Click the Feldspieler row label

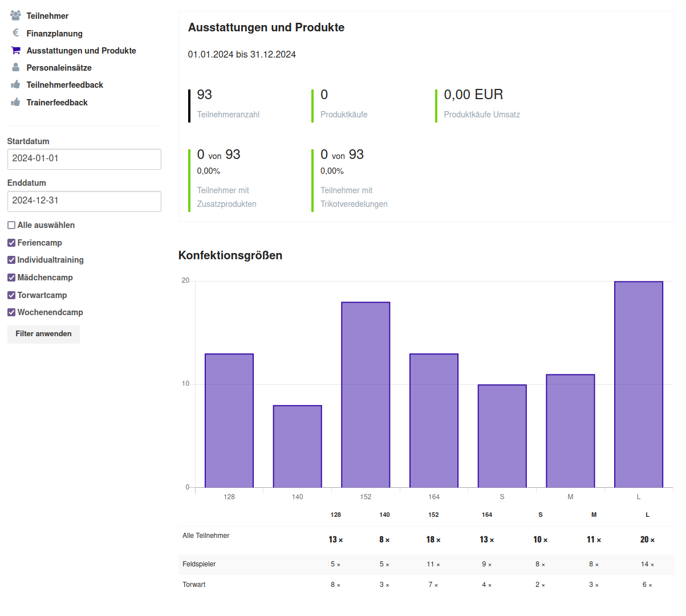pyautogui.click(x=199, y=564)
